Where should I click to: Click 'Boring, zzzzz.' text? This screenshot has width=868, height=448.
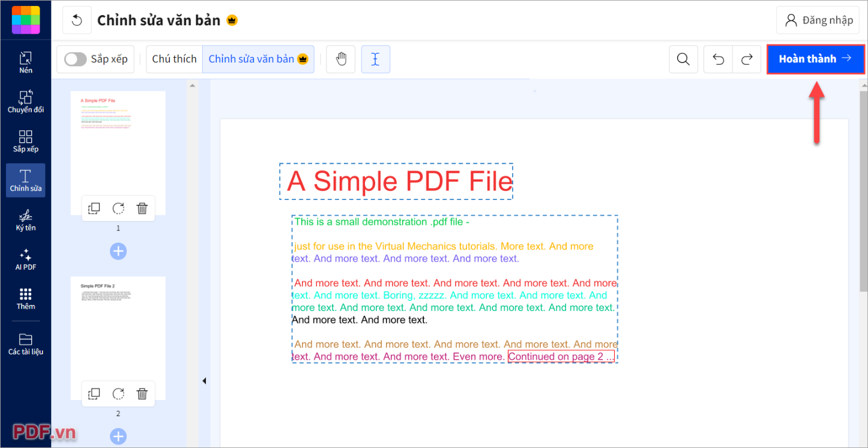coord(415,295)
